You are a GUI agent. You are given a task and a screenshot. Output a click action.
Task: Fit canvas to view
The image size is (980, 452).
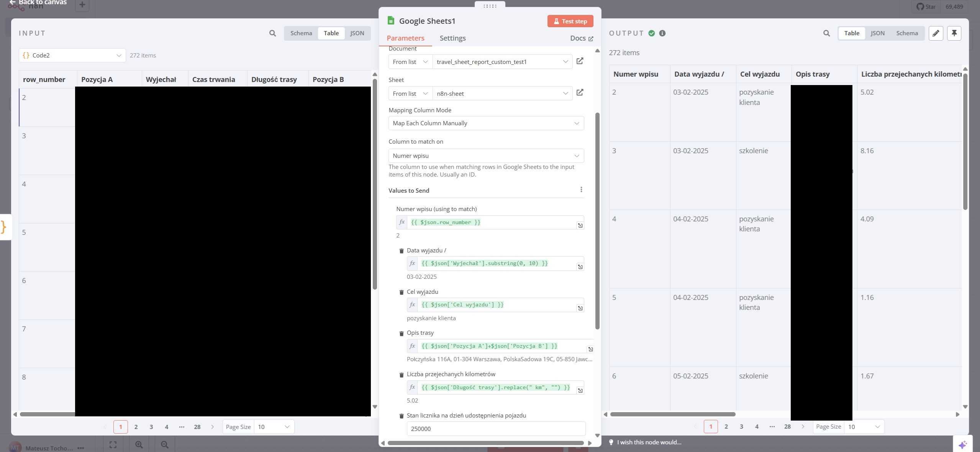(113, 445)
